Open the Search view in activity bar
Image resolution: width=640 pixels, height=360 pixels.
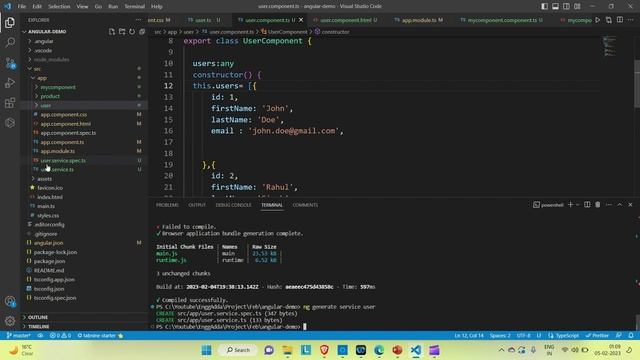[10, 42]
